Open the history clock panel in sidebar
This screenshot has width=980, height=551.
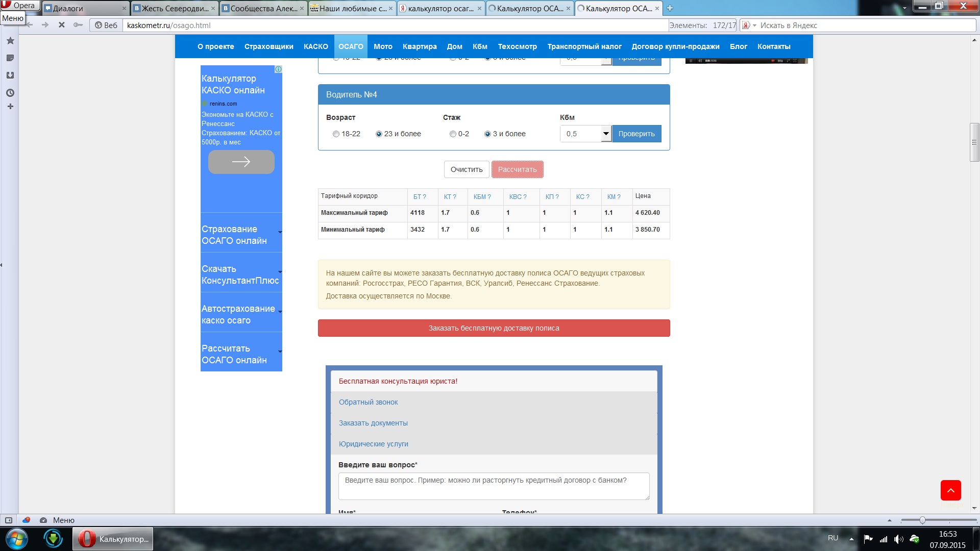[10, 93]
